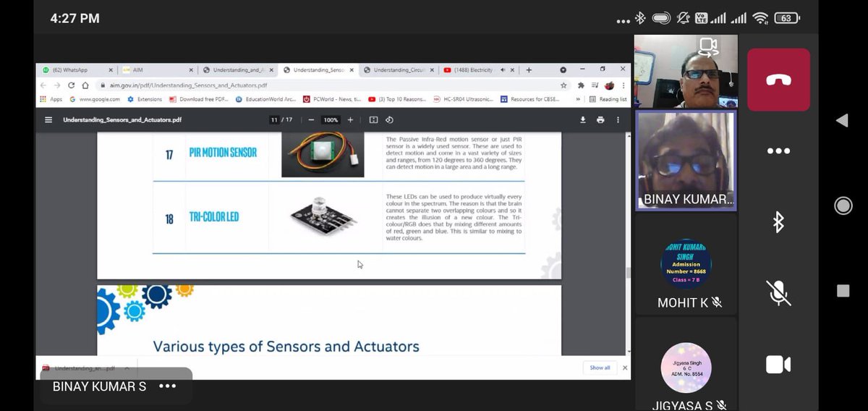Download the PDF with toolbar icon
Viewport: 868px width, 411px height.
tap(583, 119)
